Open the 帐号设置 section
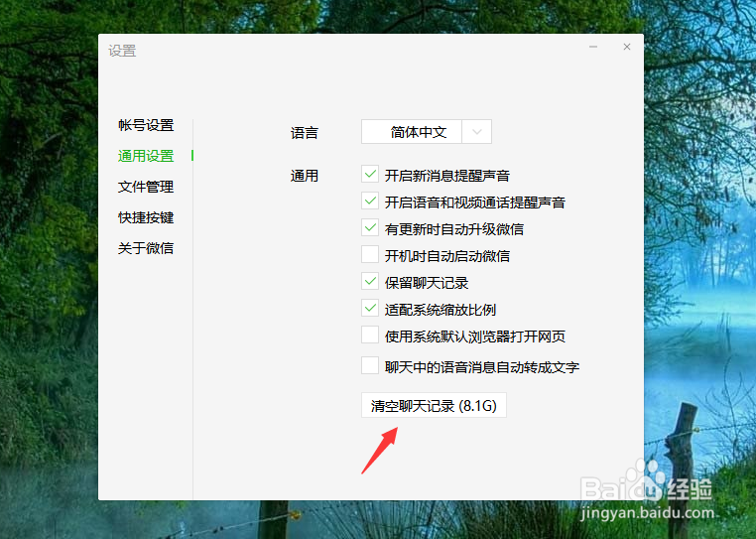The image size is (756, 539). 146,125
